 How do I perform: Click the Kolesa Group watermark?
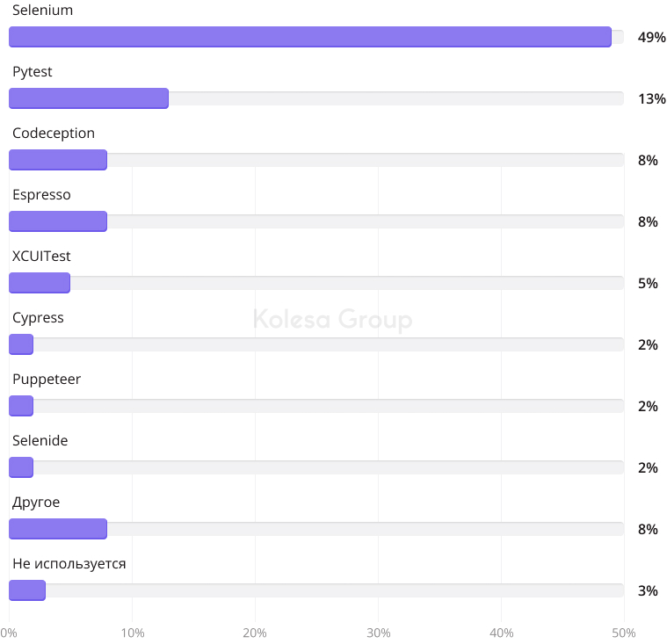point(332,319)
